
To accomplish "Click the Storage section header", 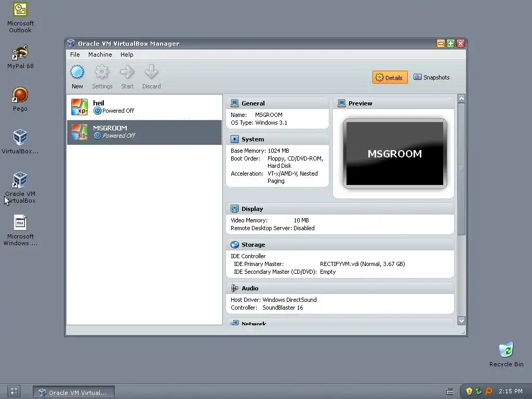I will coord(340,245).
